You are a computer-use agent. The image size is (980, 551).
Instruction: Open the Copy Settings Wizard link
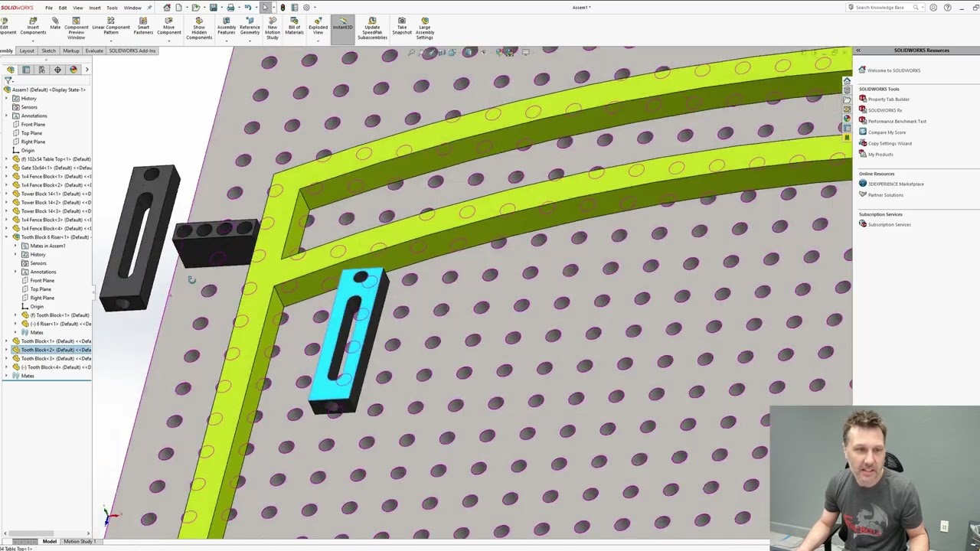[890, 143]
